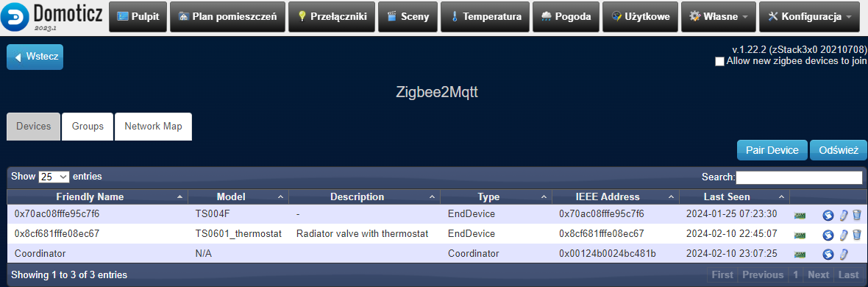Click pencil edit icon for Coordinator row
Image resolution: width=868 pixels, height=287 pixels.
pos(843,255)
